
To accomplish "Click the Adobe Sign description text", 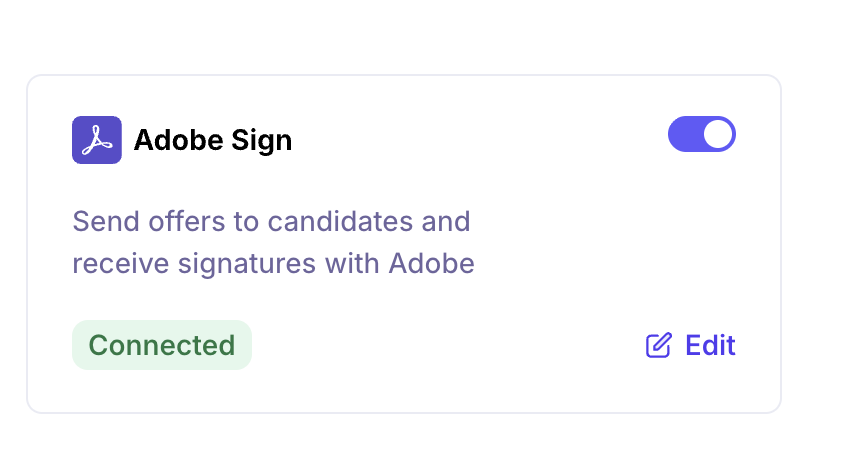I will [x=272, y=242].
